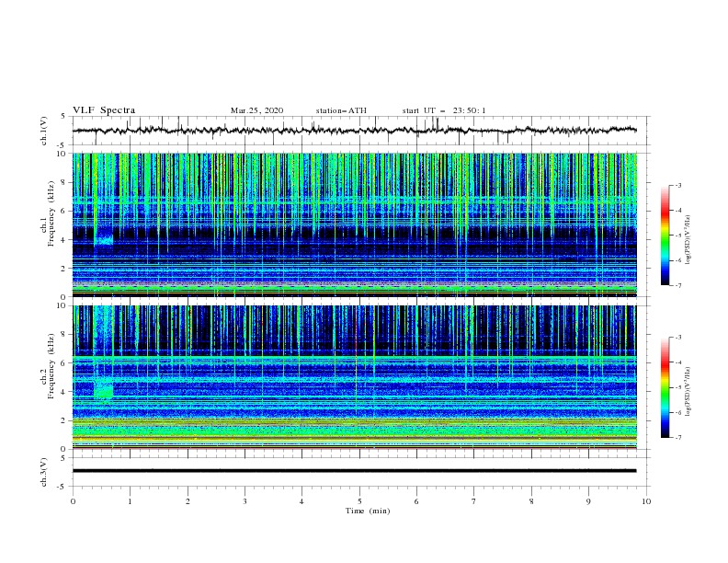Click time axis tick label "4"
This screenshot has height=563, width=728.
point(301,501)
